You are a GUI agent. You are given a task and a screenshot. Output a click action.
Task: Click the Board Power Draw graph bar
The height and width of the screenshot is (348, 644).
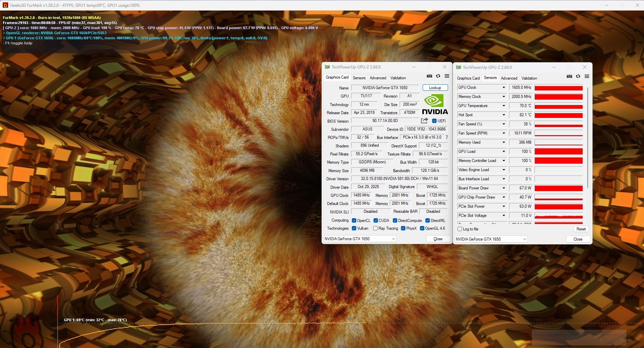pyautogui.click(x=559, y=188)
